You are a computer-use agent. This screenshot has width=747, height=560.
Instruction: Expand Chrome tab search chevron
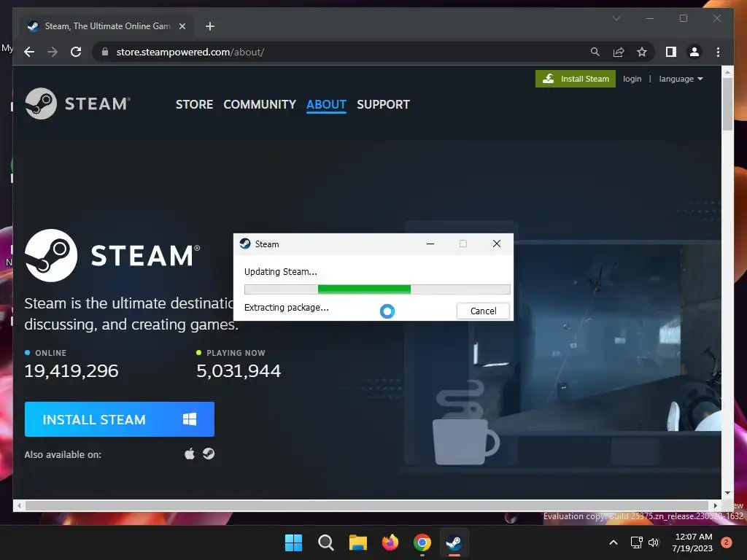point(616,18)
